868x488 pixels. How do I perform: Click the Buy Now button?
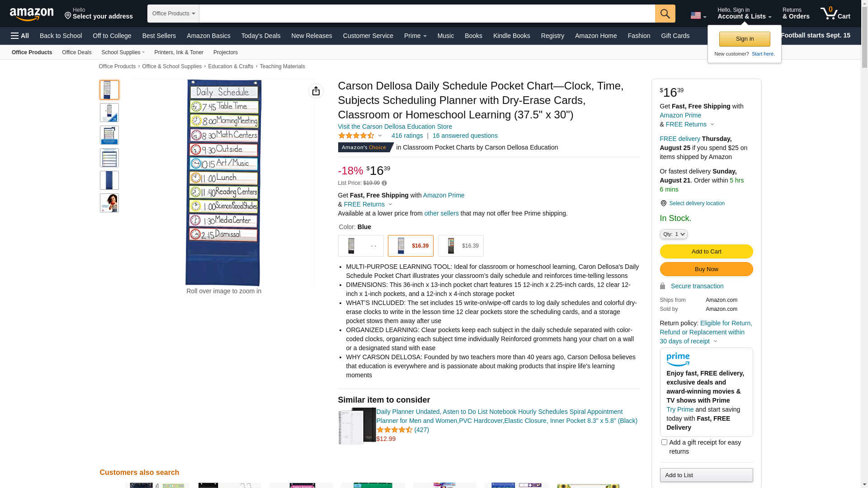point(706,269)
